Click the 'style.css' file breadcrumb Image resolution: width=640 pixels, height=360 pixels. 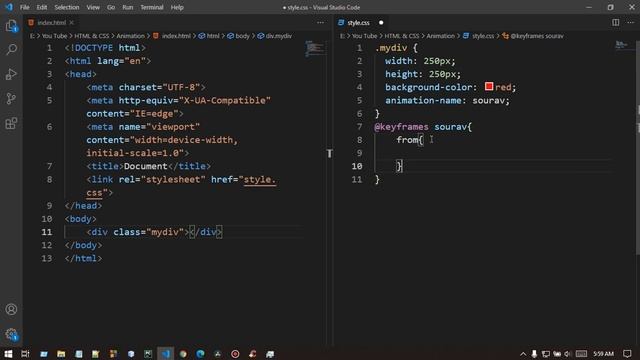tap(483, 36)
